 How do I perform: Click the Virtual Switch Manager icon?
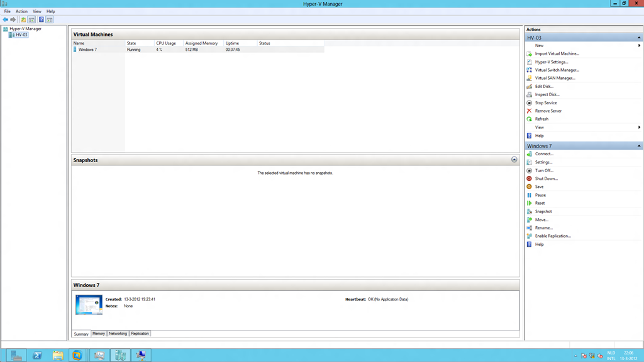pyautogui.click(x=530, y=70)
